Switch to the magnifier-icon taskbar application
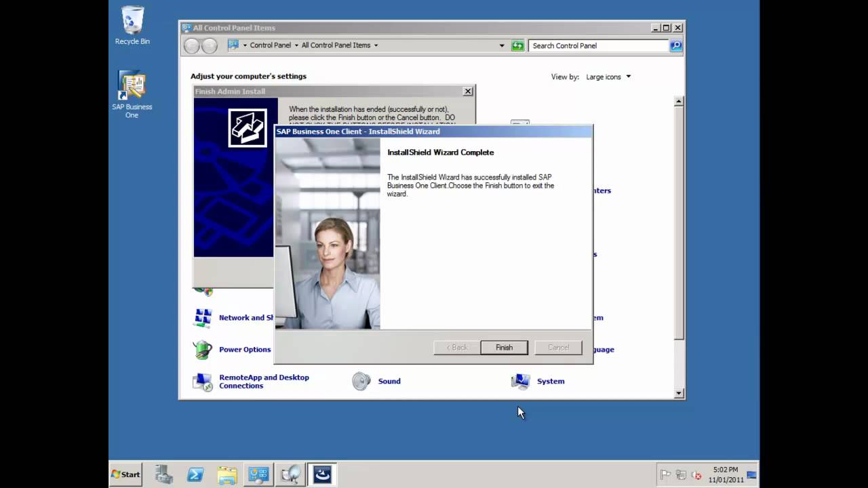Screen dimensions: 868x488 tap(290, 474)
